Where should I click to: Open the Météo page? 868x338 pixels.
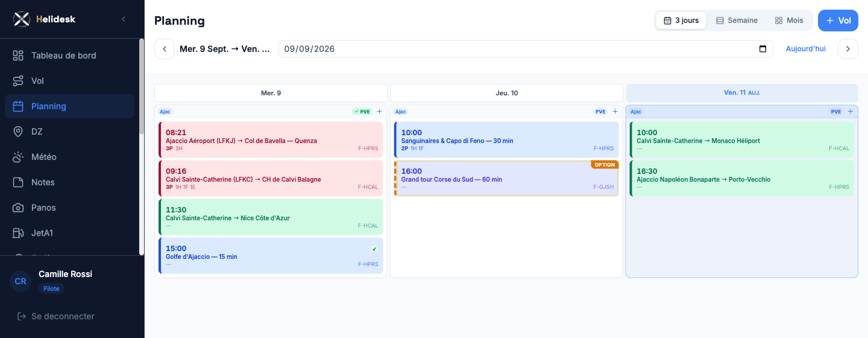tap(69, 157)
